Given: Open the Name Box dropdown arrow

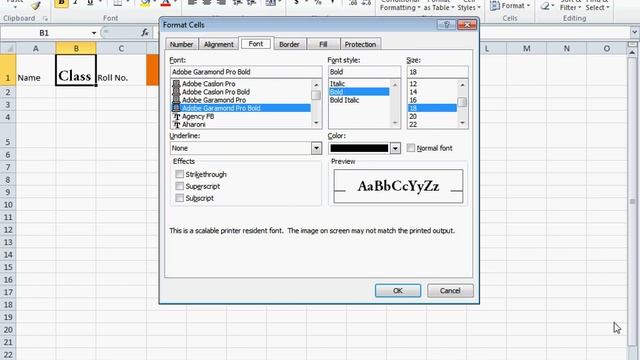Looking at the screenshot, I should click(x=93, y=33).
